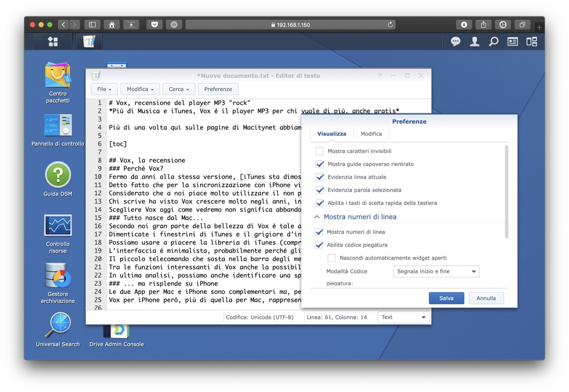Screen dimensions: 569x392
Task: Open Safari extension gear icon
Action: (503, 25)
